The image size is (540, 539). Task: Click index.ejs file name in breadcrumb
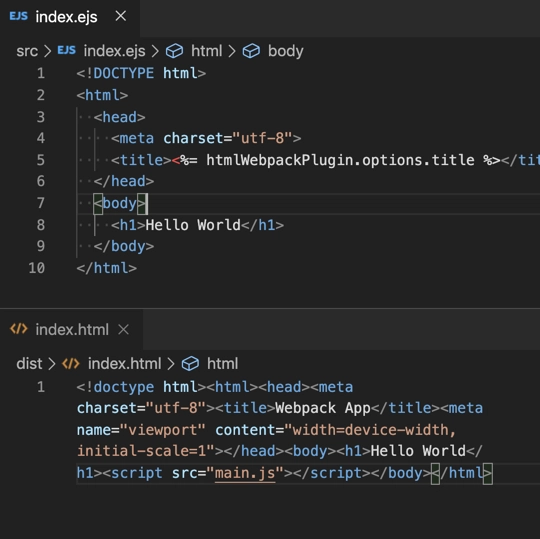114,51
